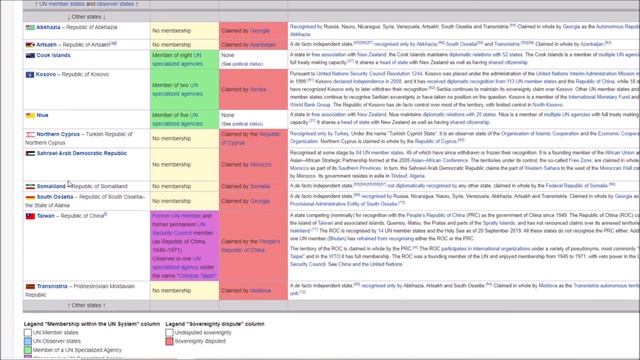Follow the People's Republic of China claimant link
This screenshot has height=360, width=640.
click(x=251, y=246)
